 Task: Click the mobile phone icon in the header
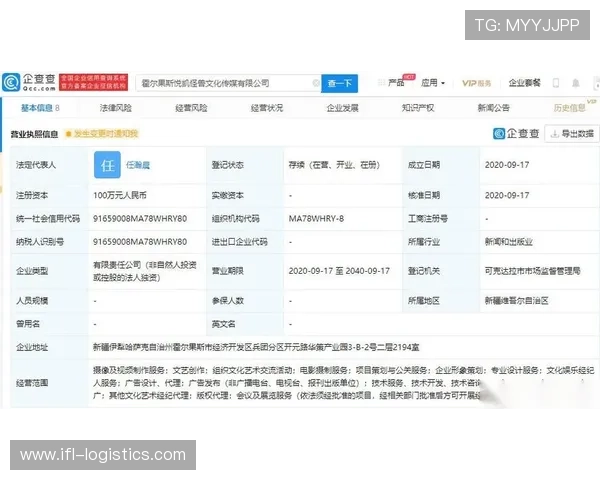pos(556,83)
